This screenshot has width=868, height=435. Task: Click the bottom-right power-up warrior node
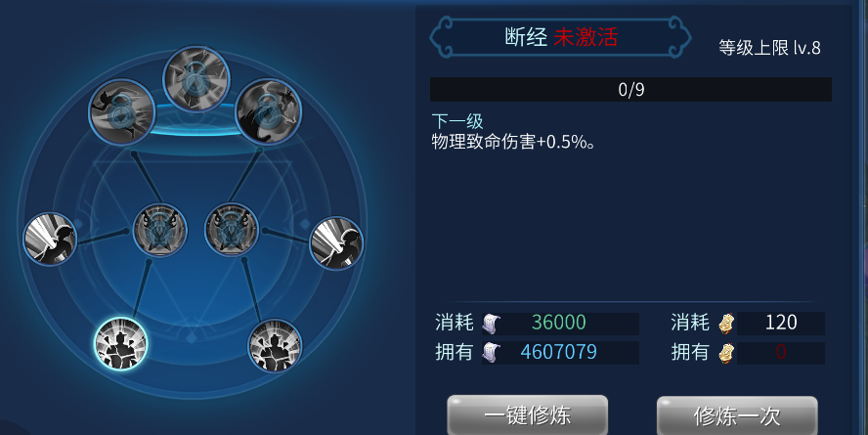275,346
